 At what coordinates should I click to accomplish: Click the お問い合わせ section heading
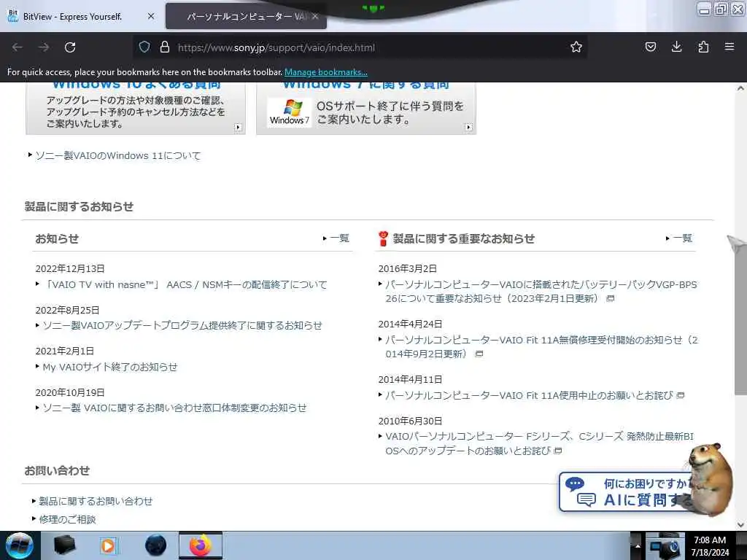(x=57, y=470)
